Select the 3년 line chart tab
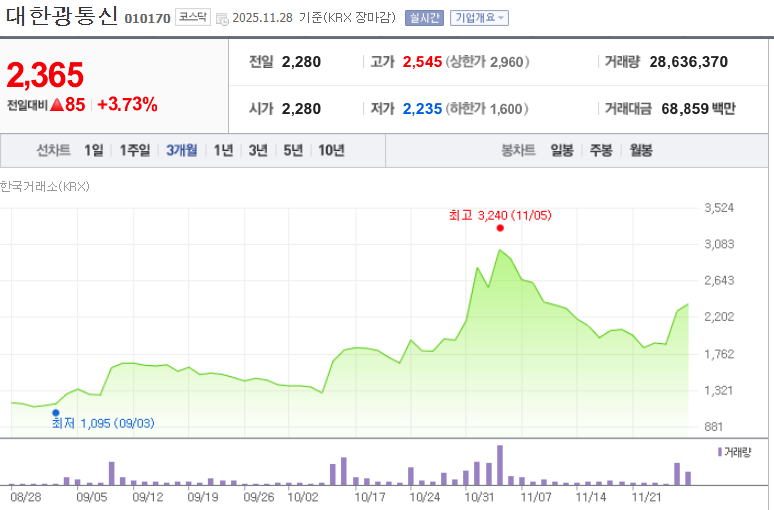The width and height of the screenshot is (774, 510). tap(258, 150)
